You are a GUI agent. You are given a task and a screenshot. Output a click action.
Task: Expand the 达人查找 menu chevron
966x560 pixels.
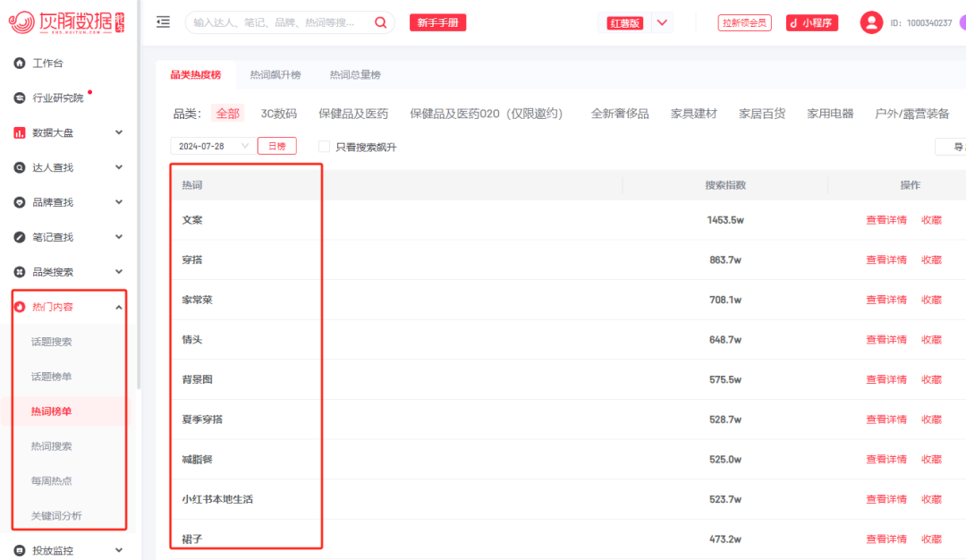(x=119, y=167)
